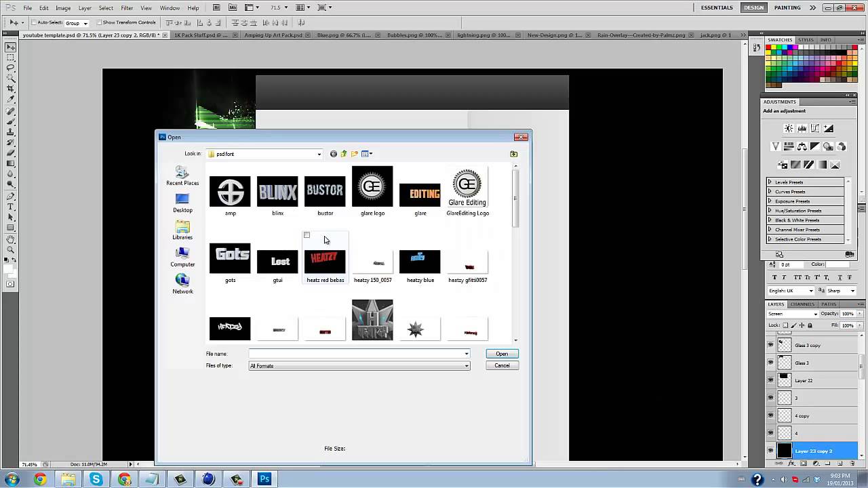This screenshot has width=868, height=488.
Task: Open the File name dropdown arrow
Action: point(467,354)
